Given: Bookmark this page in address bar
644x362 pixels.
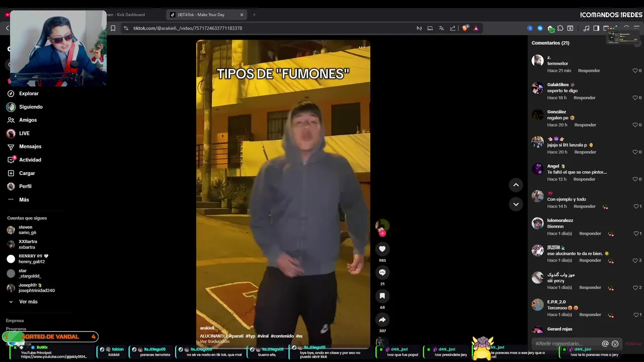Looking at the screenshot, I should click(x=113, y=28).
